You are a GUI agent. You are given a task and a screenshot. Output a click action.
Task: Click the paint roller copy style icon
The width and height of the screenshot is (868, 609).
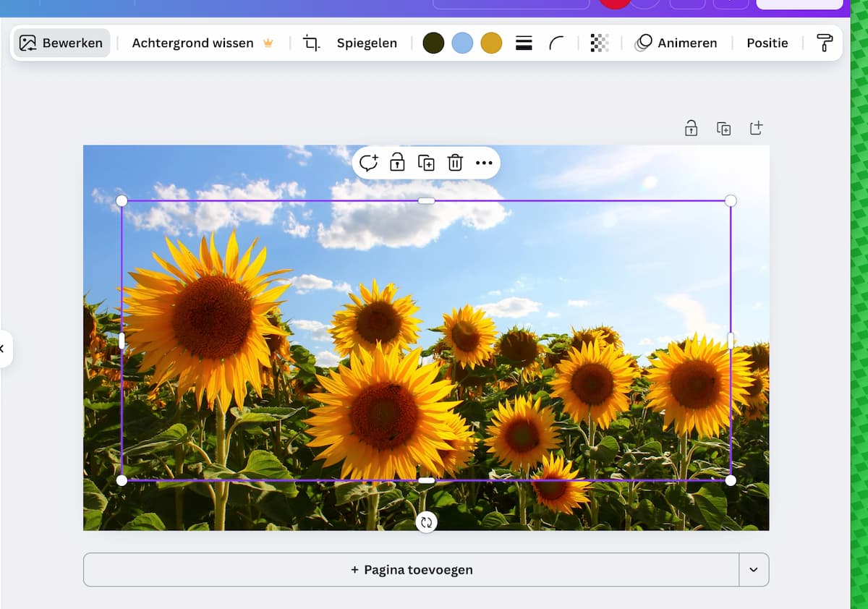coord(825,43)
